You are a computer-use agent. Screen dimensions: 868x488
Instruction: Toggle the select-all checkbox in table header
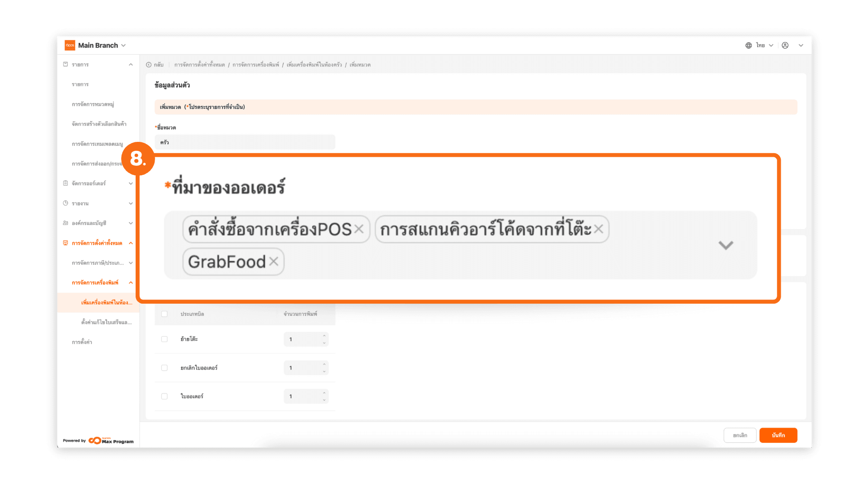pyautogui.click(x=165, y=314)
